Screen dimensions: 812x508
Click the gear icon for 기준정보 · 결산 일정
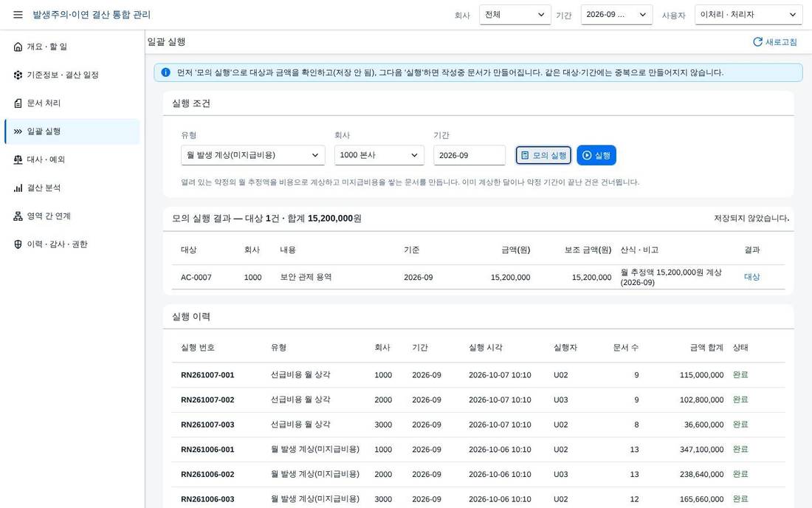(18, 75)
